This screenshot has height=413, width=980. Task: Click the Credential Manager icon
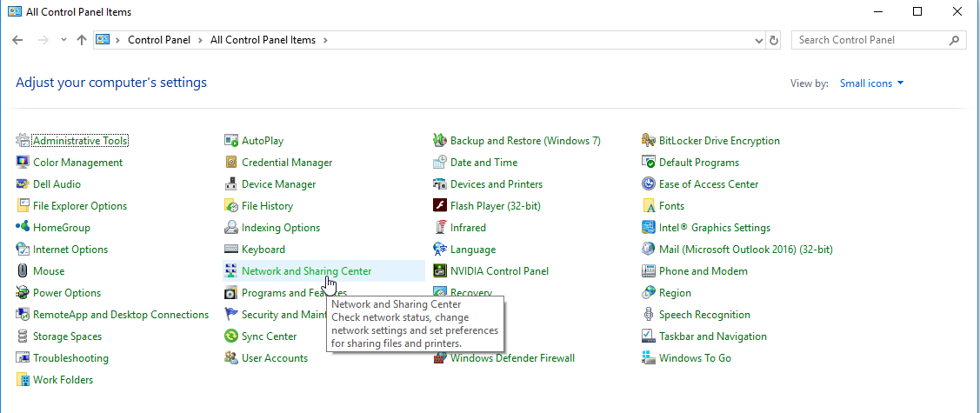(231, 163)
